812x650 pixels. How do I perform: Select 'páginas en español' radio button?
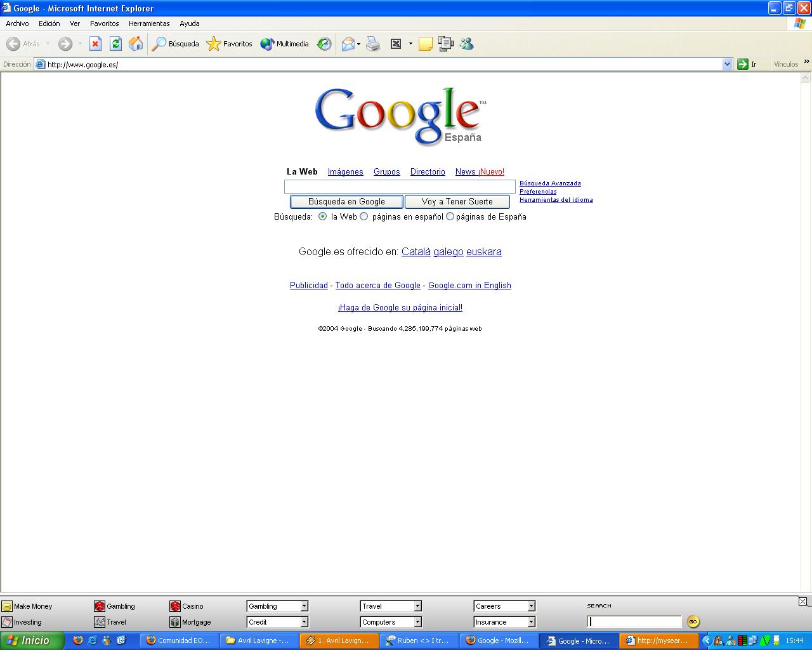click(x=364, y=216)
